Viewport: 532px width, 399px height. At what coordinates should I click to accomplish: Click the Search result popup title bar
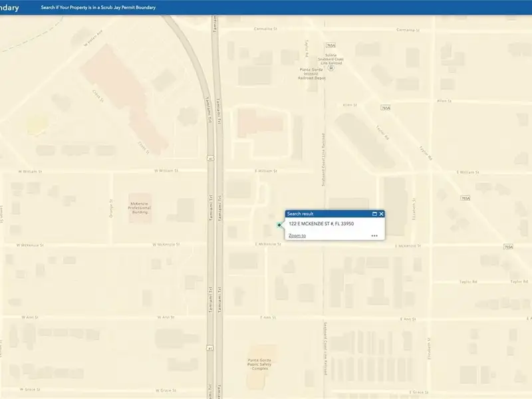tap(326, 214)
